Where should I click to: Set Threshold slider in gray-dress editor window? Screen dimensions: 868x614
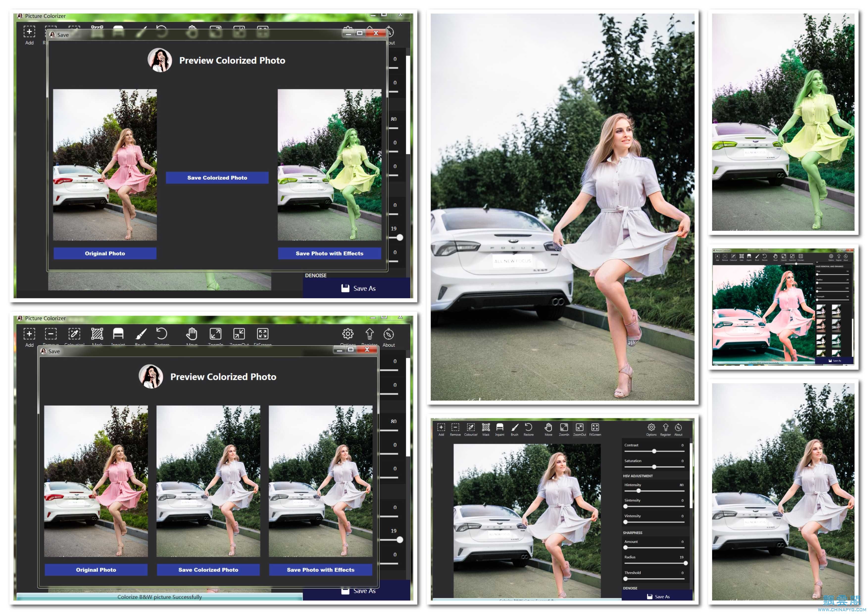click(654, 579)
